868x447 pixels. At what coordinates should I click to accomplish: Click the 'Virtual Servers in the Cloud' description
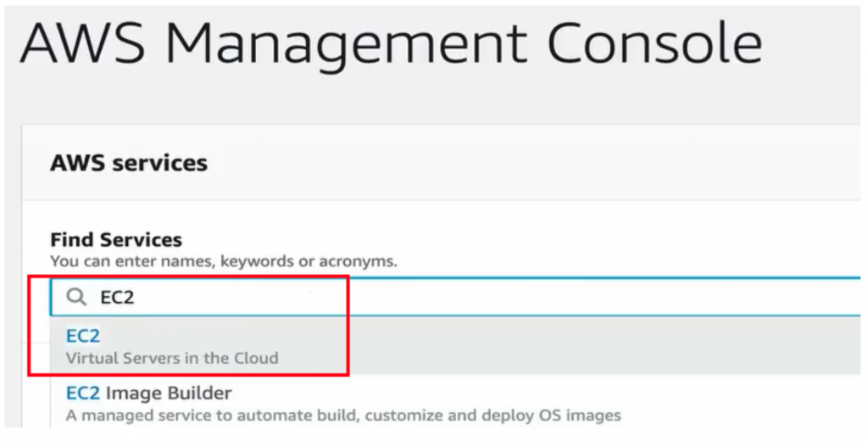[x=172, y=358]
